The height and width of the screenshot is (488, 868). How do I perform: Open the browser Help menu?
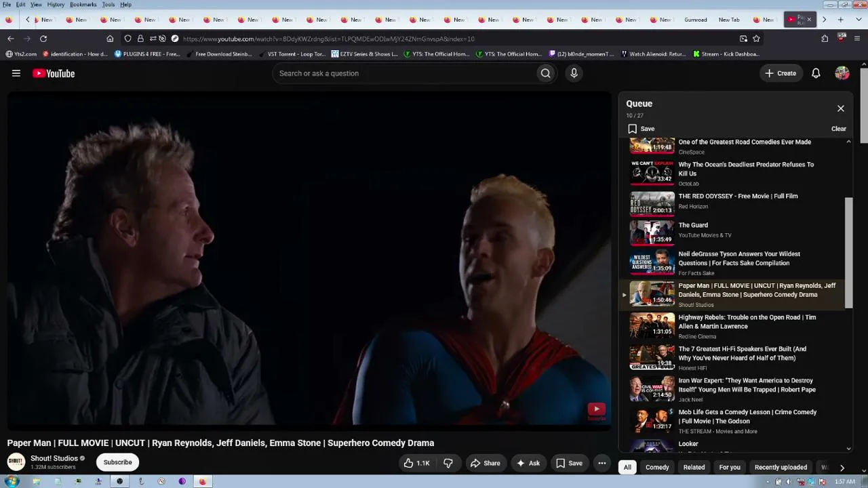125,5
